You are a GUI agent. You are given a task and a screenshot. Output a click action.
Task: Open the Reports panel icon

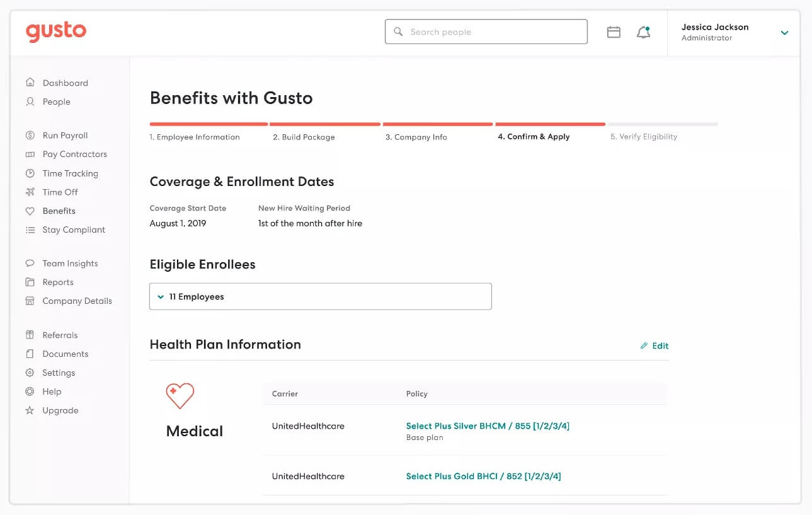[30, 282]
